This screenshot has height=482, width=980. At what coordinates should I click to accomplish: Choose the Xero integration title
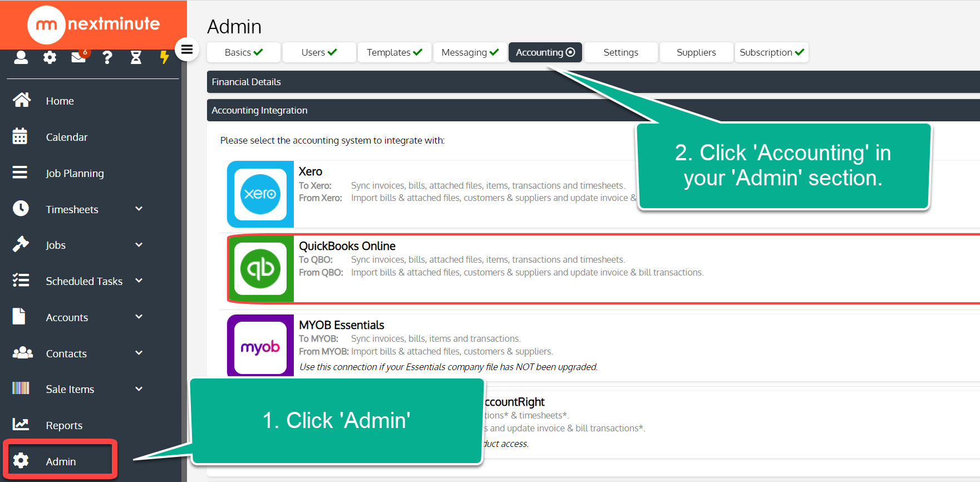tap(311, 171)
